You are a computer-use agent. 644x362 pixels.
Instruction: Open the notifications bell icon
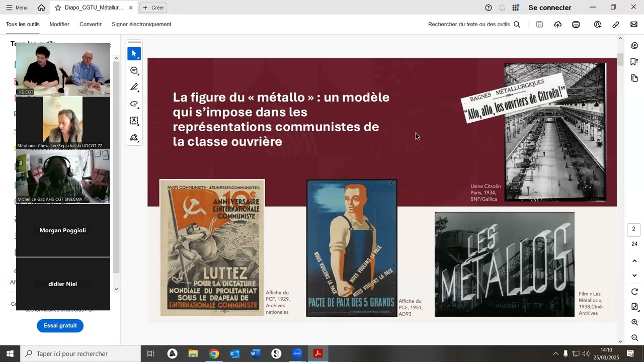(x=502, y=8)
